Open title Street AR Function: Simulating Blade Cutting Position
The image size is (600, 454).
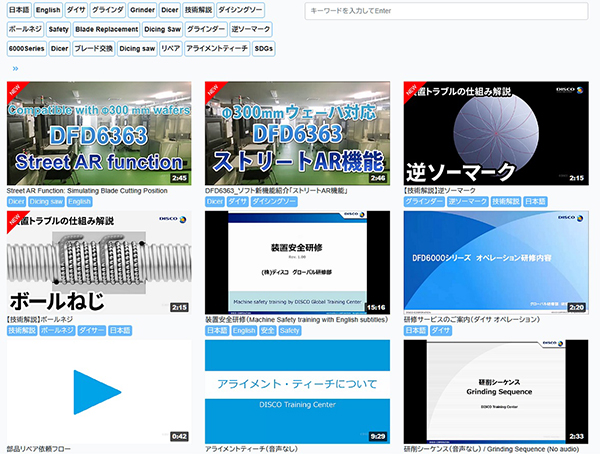click(x=87, y=191)
